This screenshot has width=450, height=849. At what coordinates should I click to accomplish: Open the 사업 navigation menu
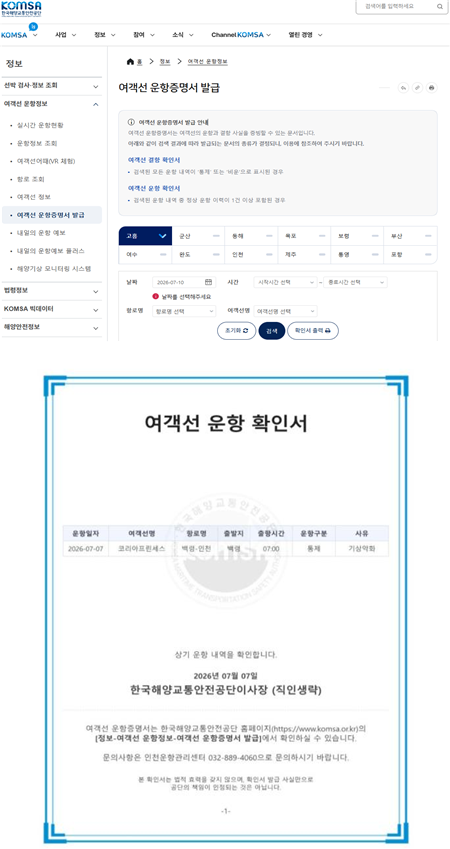[x=66, y=35]
